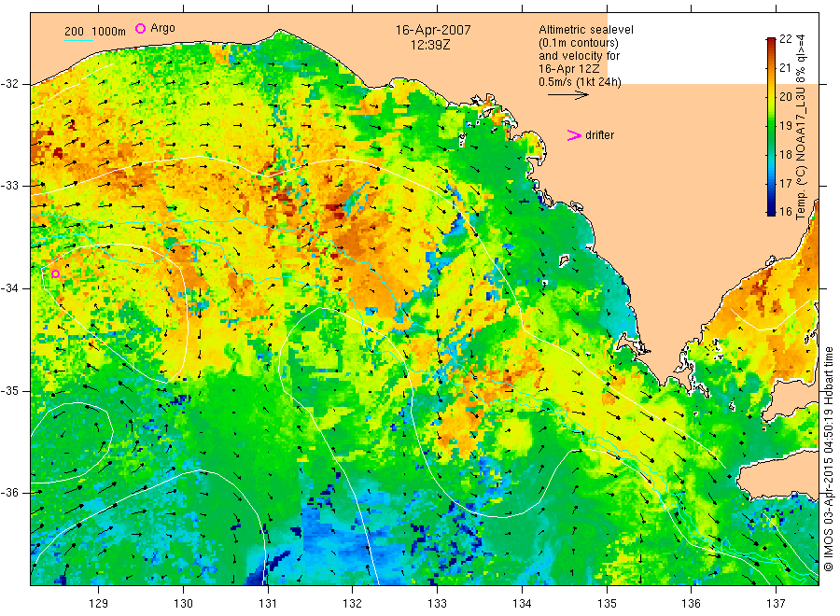Click the colorbar label '16'
The height and width of the screenshot is (616, 840).
pos(785,212)
